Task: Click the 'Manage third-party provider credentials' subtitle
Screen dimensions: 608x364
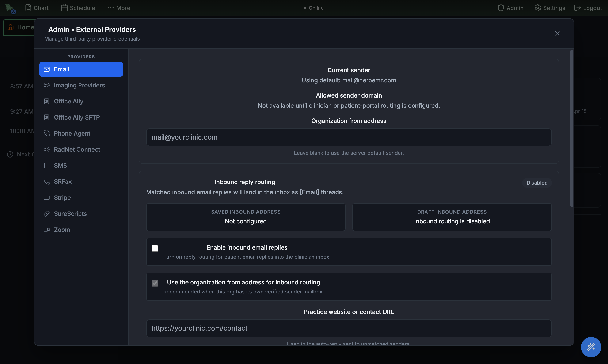Action: 92,39
